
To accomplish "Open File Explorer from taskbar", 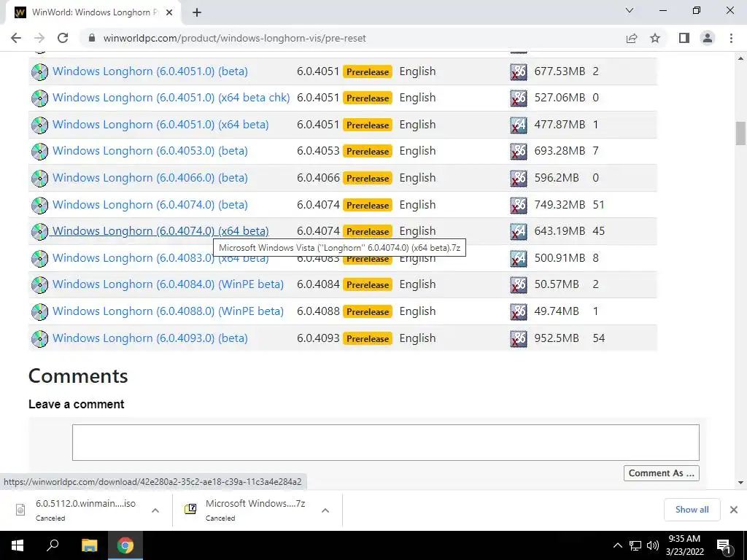I will pyautogui.click(x=89, y=545).
